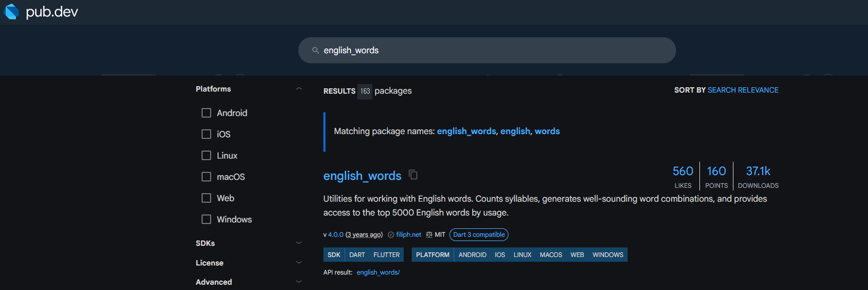Expand the Advanced filter section

pos(299,282)
